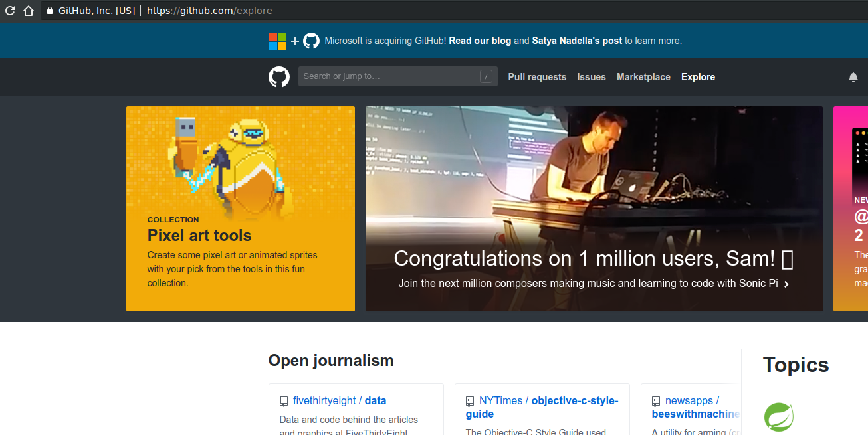Open the fivethirtyeight owner link
Image resolution: width=868 pixels, height=435 pixels.
pyautogui.click(x=324, y=401)
